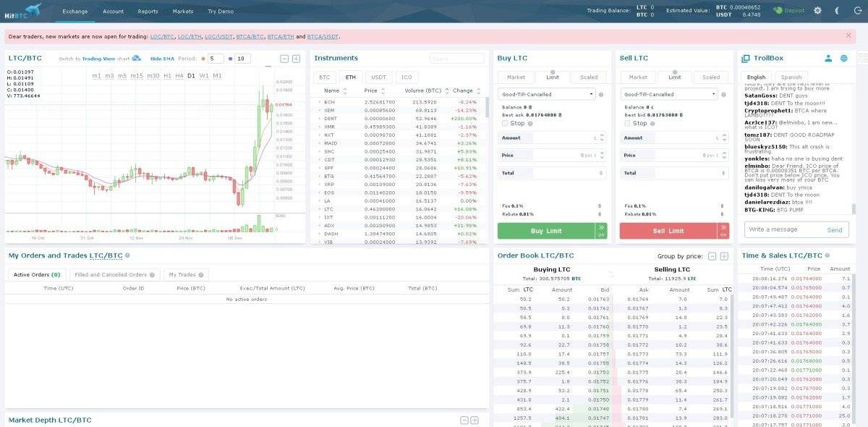Sort instruments by Price arrows
Image resolution: width=868 pixels, height=427 pixels.
point(384,91)
